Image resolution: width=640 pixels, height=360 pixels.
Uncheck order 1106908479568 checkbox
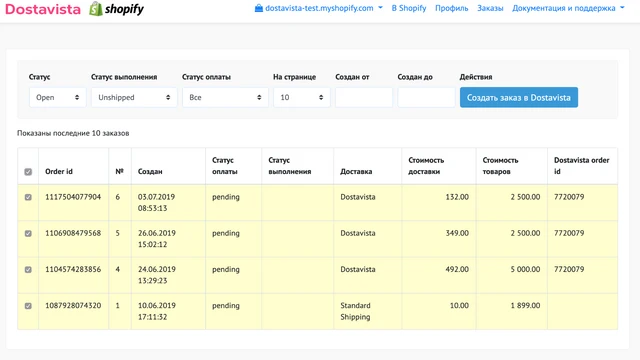pyautogui.click(x=28, y=233)
